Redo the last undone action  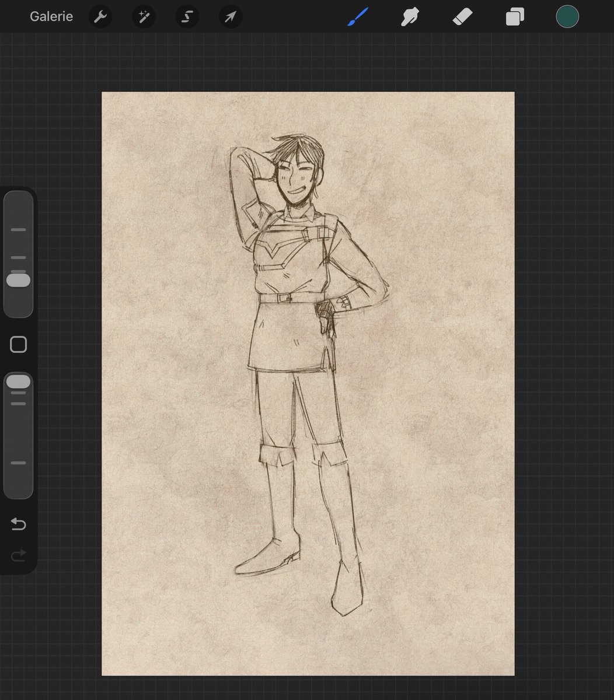(x=18, y=555)
